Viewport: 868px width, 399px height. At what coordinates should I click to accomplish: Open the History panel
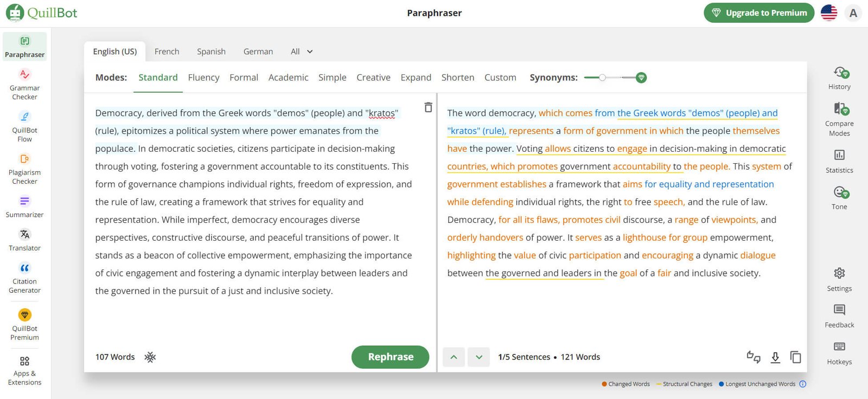pos(839,78)
